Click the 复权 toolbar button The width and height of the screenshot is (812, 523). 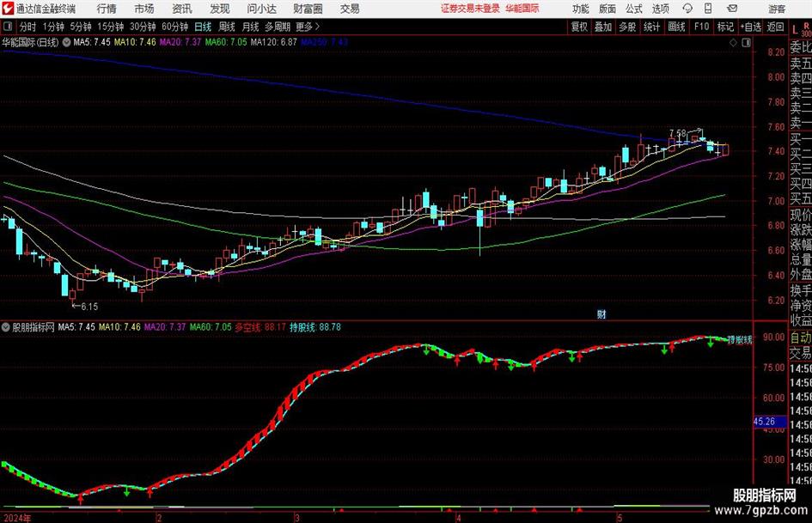tap(579, 27)
